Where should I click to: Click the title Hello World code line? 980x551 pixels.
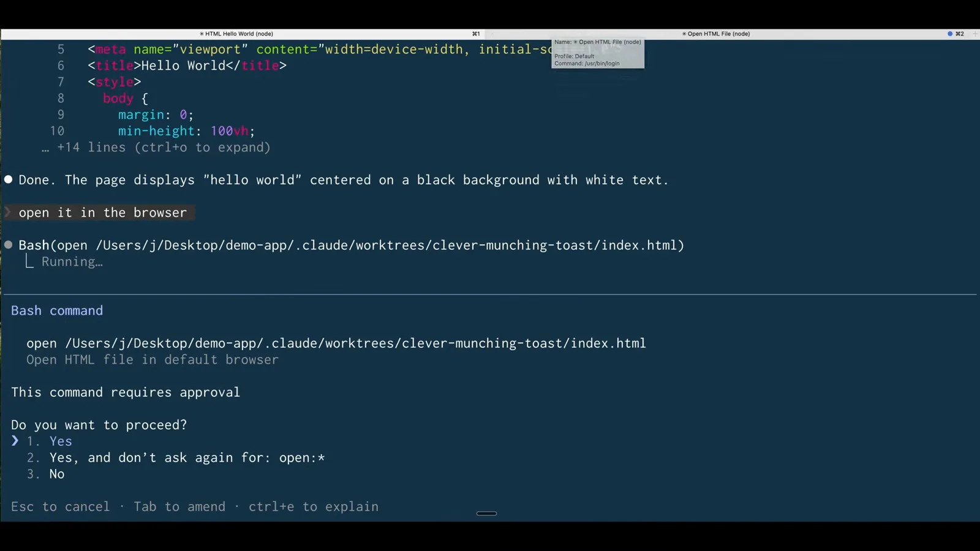187,66
